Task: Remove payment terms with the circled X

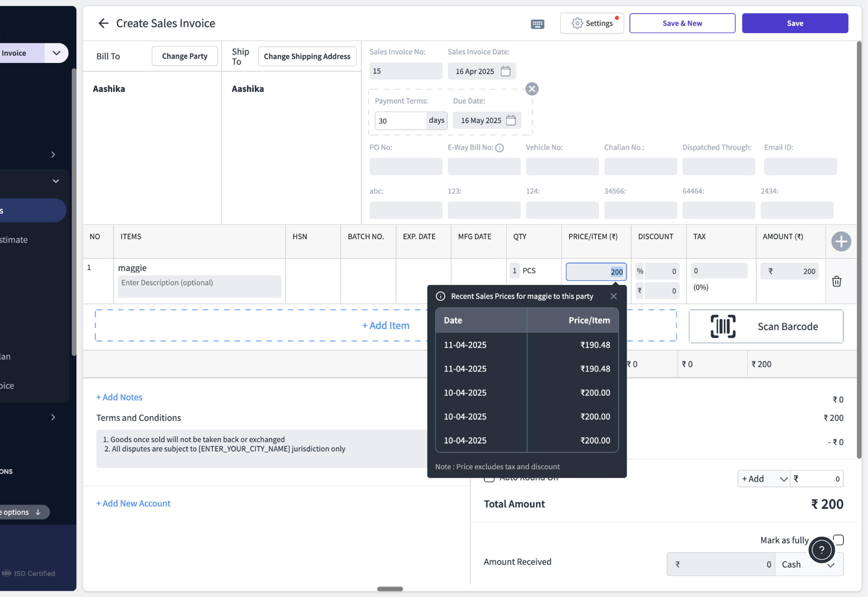Action: [x=531, y=89]
